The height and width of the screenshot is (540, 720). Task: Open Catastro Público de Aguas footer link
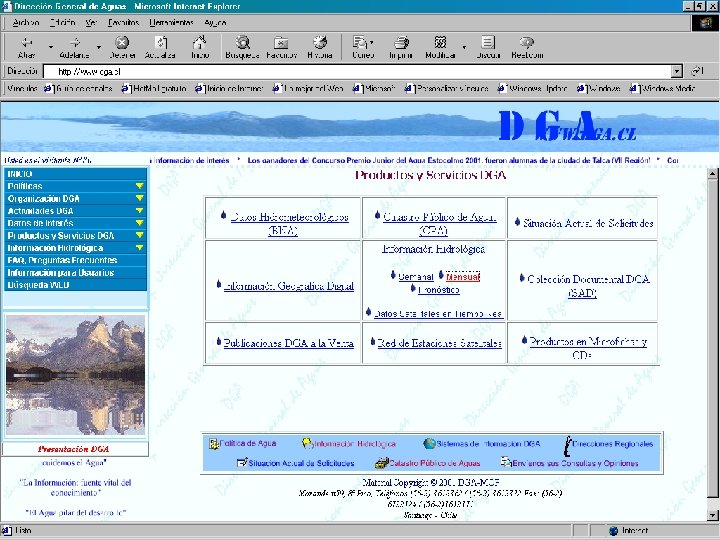428,463
